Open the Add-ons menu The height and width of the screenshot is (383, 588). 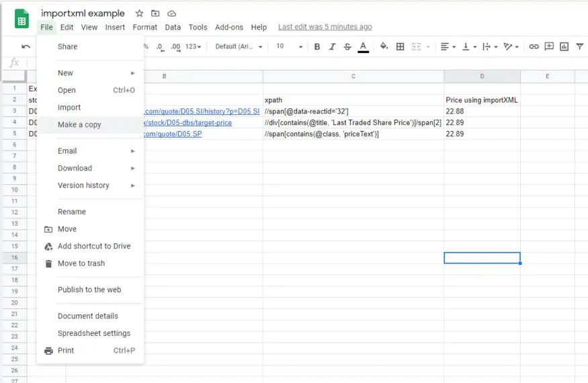tap(228, 28)
